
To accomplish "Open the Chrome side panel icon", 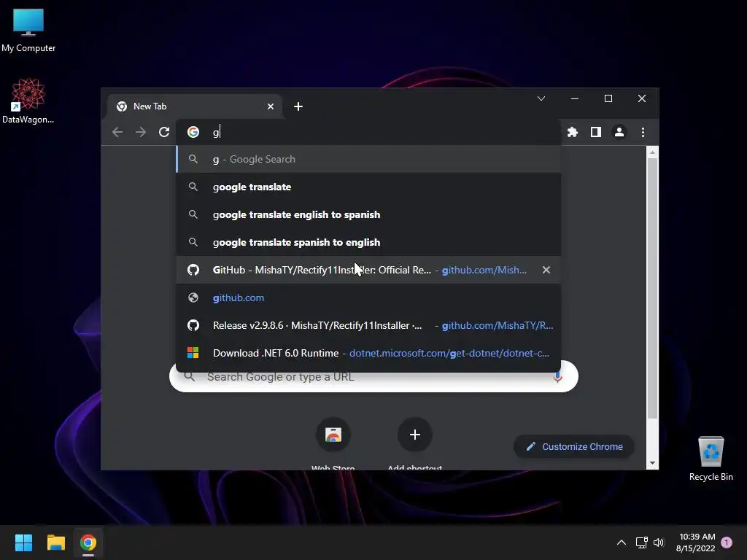I will pos(596,132).
